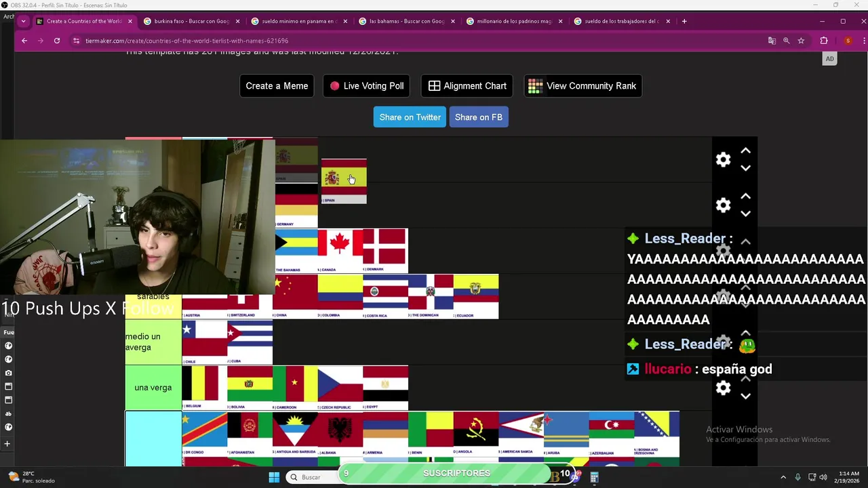The height and width of the screenshot is (488, 868).
Task: Select the camera source icon in OBS sidebar
Action: 8,373
